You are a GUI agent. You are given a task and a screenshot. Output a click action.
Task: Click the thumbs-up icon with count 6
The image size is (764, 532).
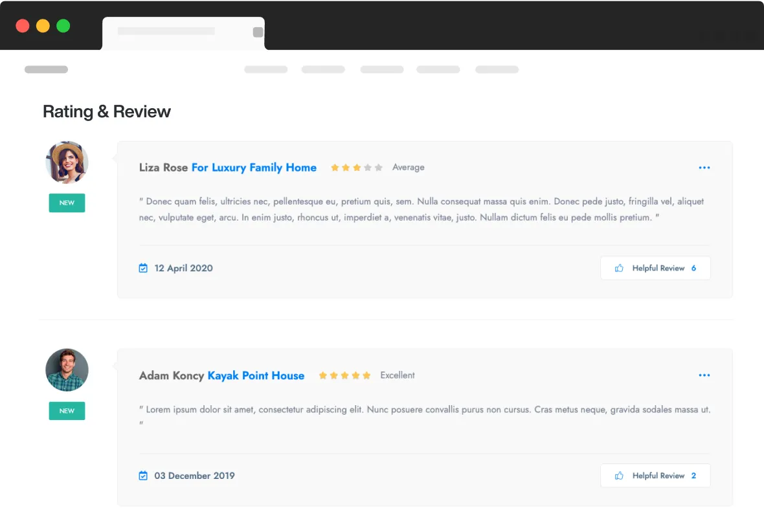(619, 268)
